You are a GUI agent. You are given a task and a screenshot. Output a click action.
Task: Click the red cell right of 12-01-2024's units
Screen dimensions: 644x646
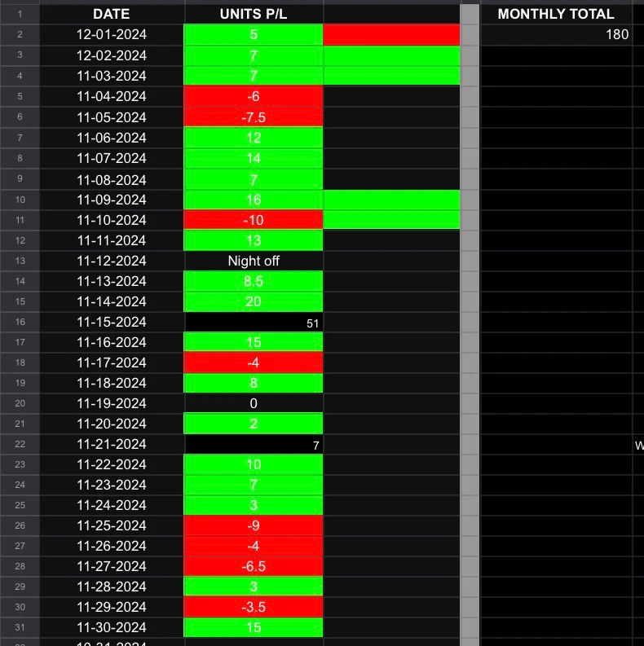point(391,34)
